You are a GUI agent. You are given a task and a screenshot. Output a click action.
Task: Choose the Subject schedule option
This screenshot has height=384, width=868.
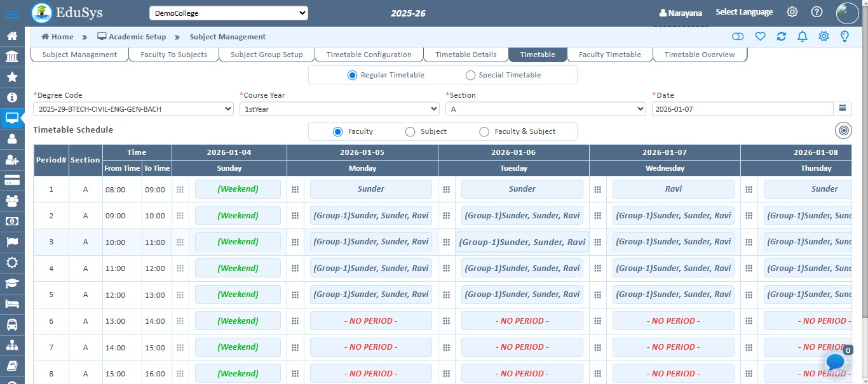tap(410, 131)
